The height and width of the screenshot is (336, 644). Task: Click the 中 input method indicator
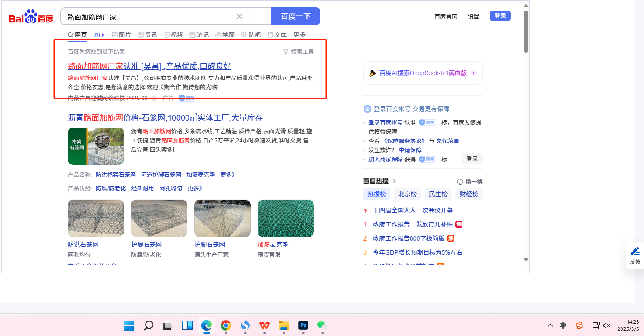563,325
